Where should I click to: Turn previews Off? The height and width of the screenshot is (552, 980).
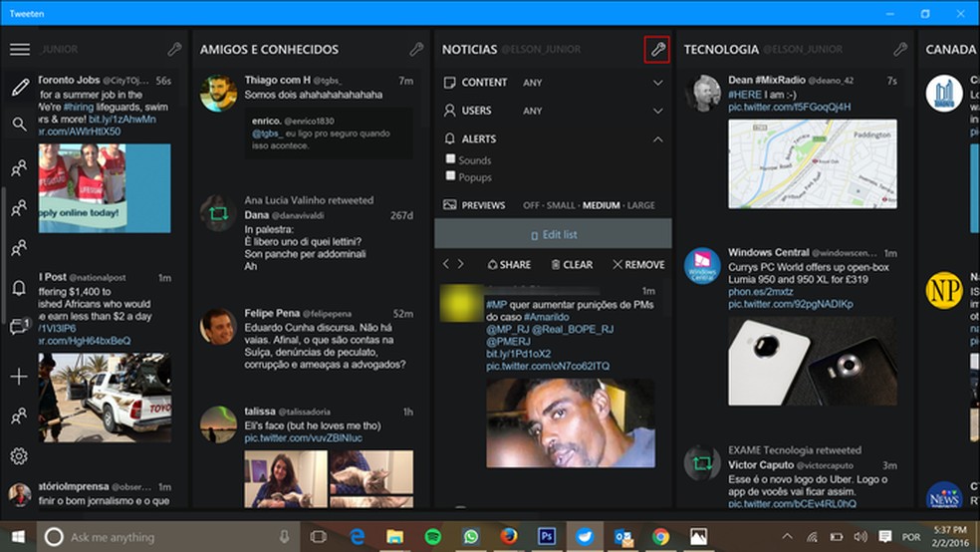tap(531, 205)
